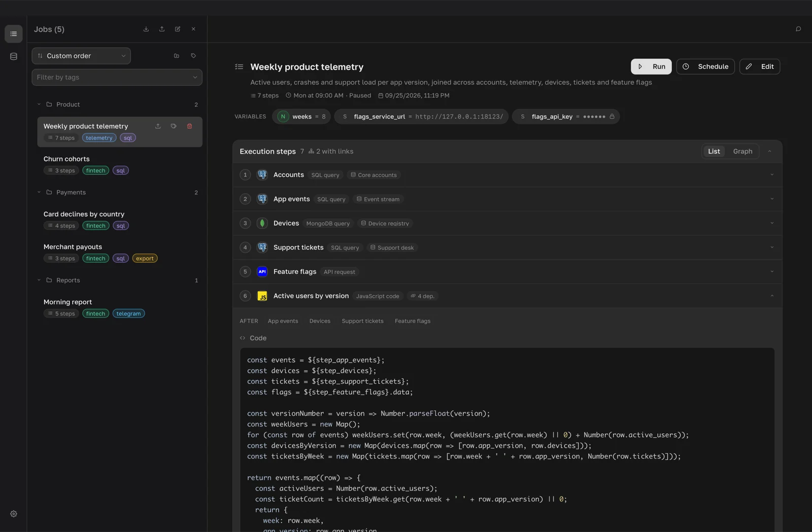The image size is (812, 532).
Task: Click the new job compose icon
Action: pos(178,29)
